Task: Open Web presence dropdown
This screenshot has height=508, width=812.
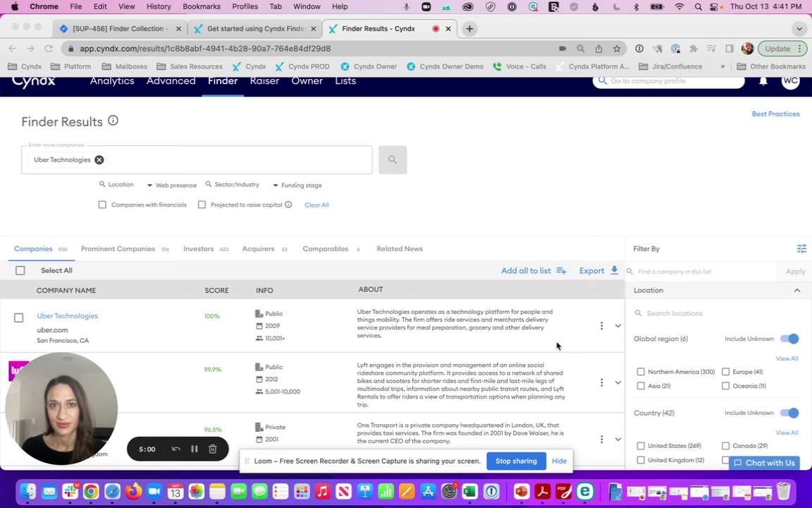Action: pyautogui.click(x=171, y=185)
